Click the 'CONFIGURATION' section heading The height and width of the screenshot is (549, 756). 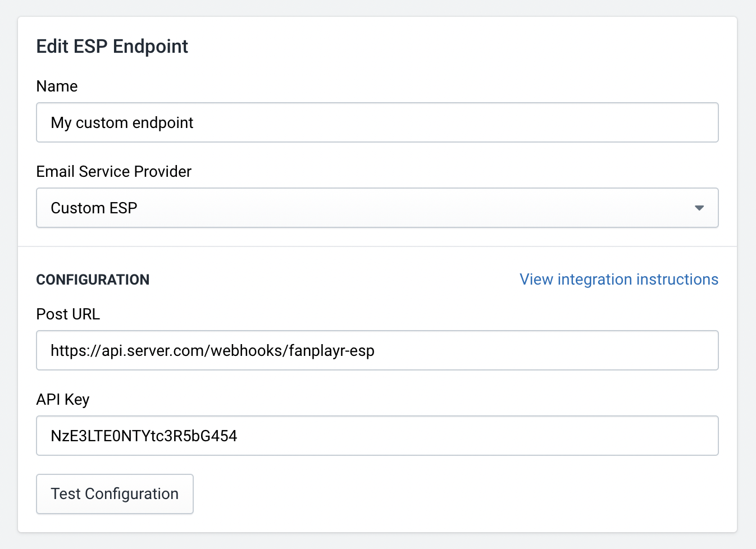click(93, 280)
